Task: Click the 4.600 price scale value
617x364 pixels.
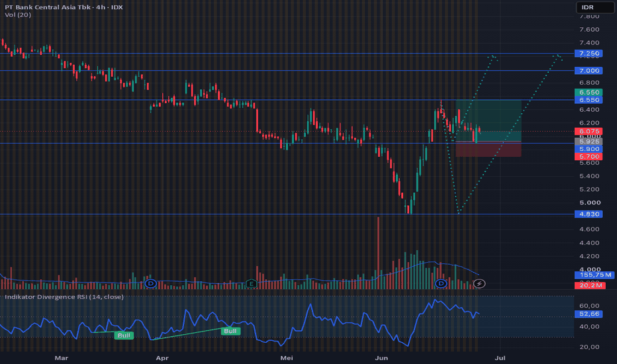Action: [x=589, y=229]
